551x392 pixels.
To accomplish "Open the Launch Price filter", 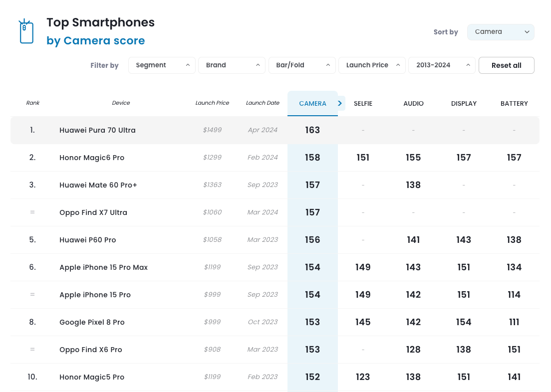I will pos(372,65).
